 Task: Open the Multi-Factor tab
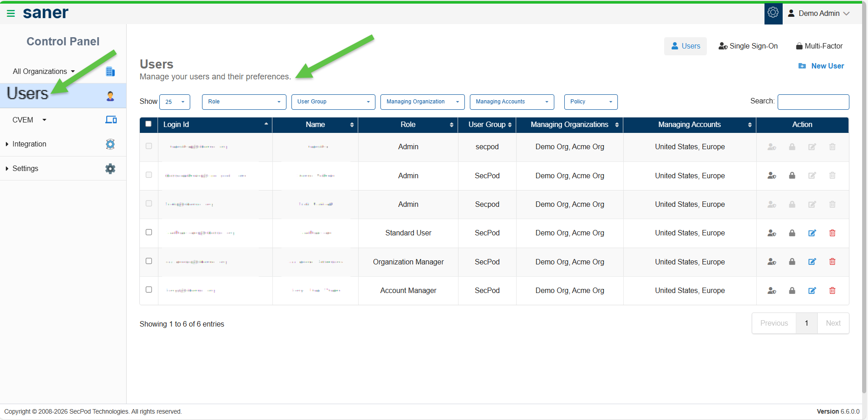(819, 46)
